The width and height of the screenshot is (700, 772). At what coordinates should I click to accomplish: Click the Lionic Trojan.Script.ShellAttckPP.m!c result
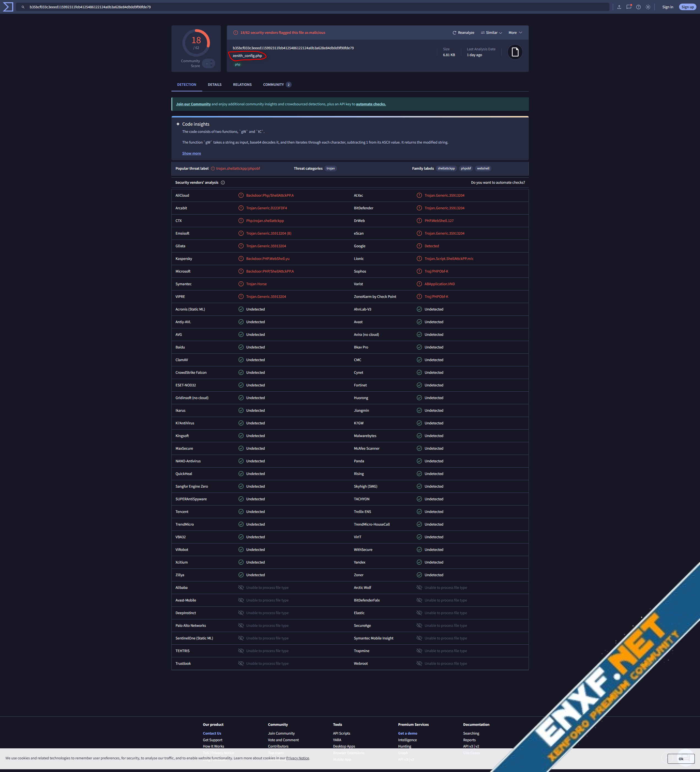coord(449,259)
